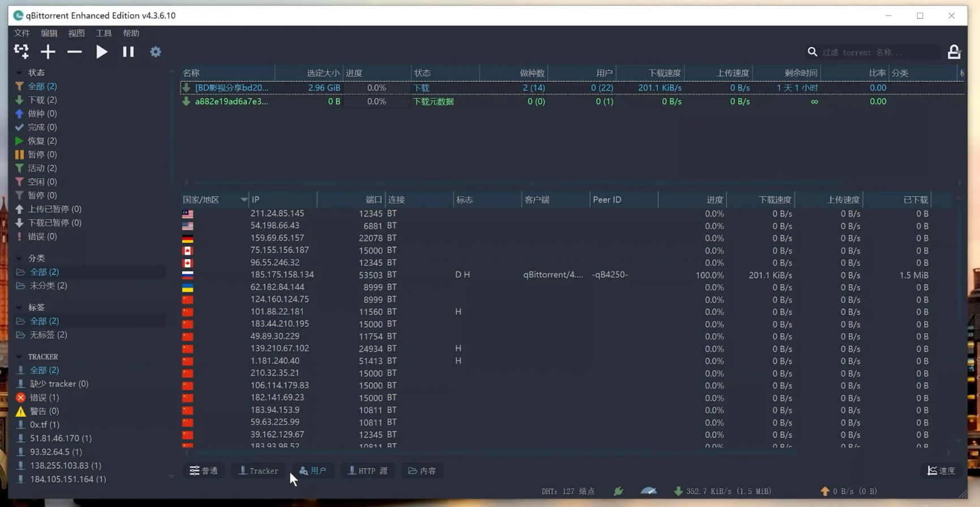Pause torrents with the pause icon

click(128, 52)
